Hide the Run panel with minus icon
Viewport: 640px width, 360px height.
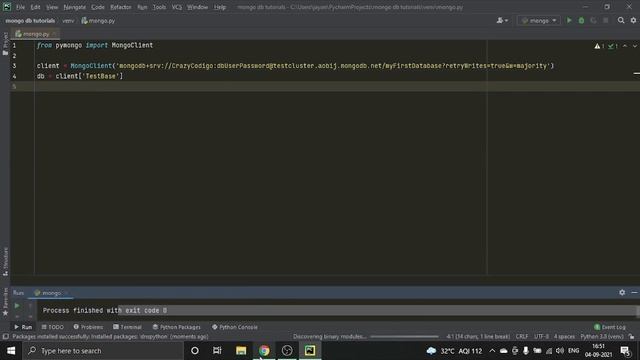point(634,292)
